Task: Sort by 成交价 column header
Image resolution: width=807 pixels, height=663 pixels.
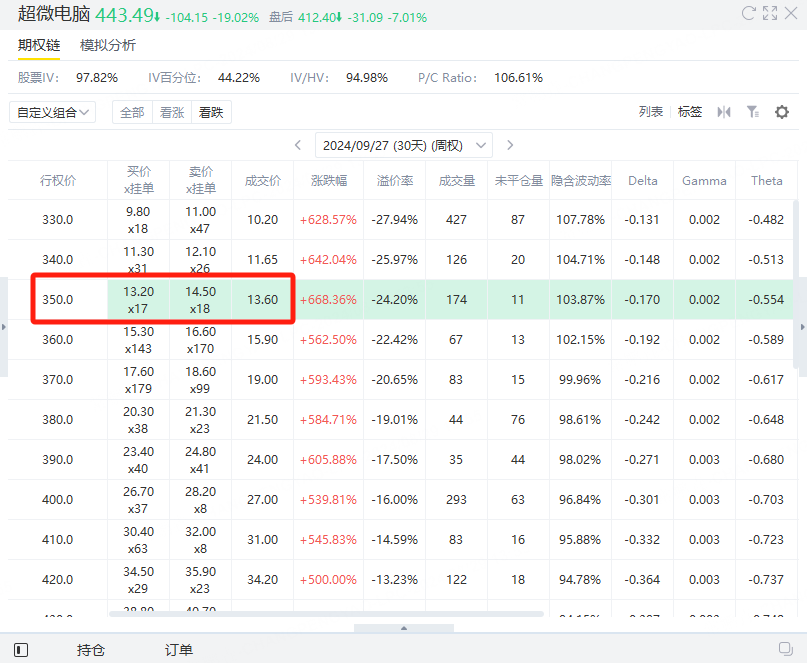Action: point(262,181)
